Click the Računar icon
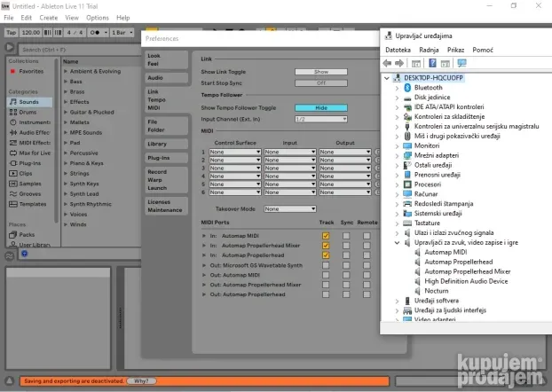552x392 pixels. [407, 194]
